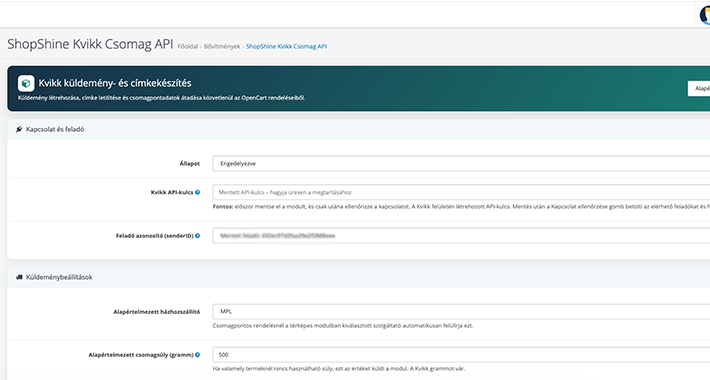
Task: Click the plug icon beside Kapcsolat és feladó
Action: pos(19,129)
